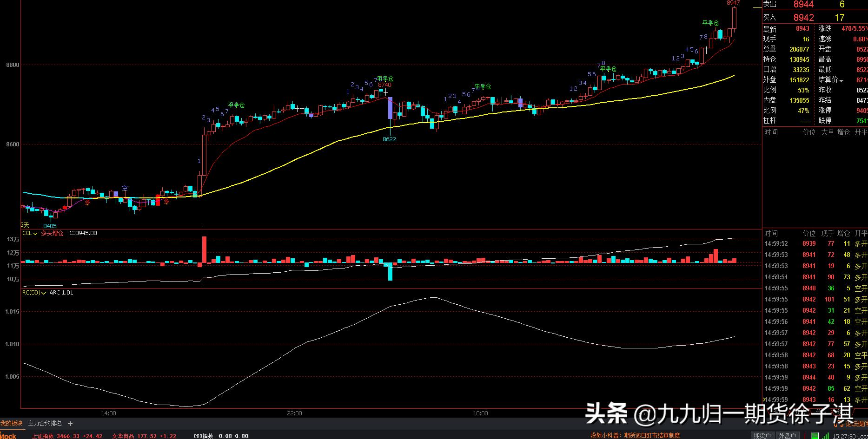This screenshot has width=868, height=439.
Task: Click the 大单 column header
Action: [x=827, y=132]
